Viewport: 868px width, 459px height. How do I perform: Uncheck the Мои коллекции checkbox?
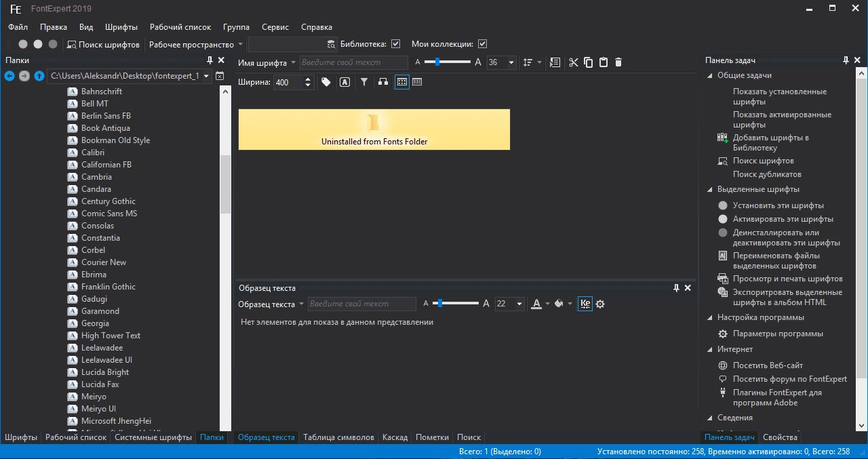click(483, 44)
